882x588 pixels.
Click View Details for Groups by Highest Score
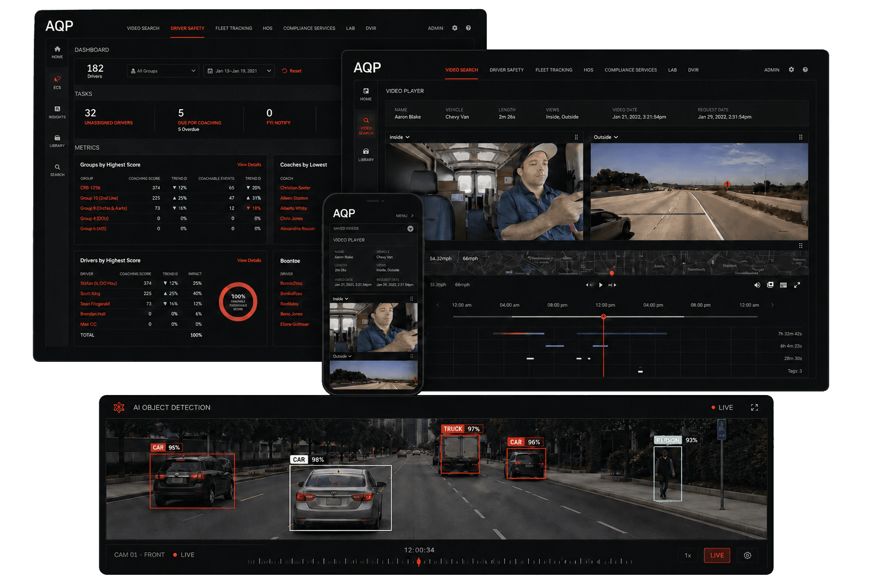pyautogui.click(x=249, y=165)
